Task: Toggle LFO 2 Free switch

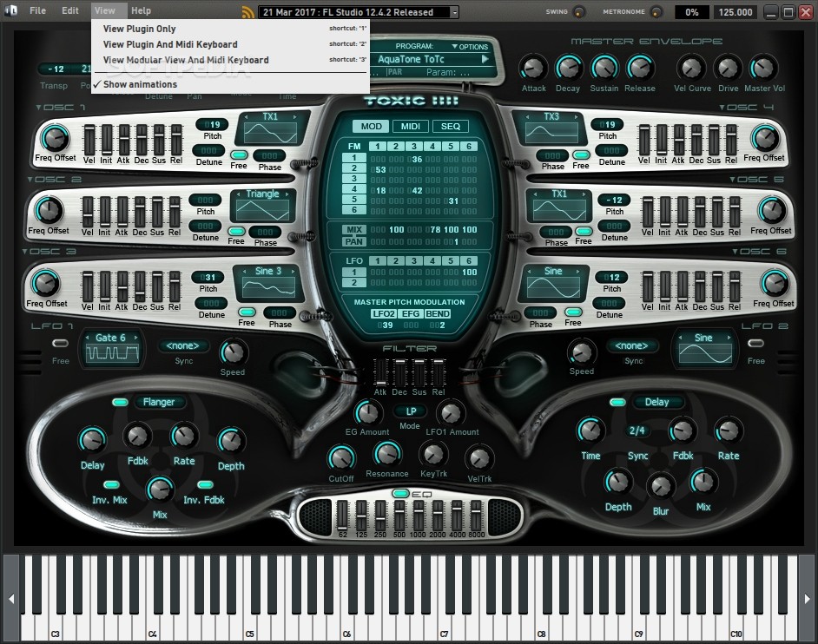Action: click(756, 343)
